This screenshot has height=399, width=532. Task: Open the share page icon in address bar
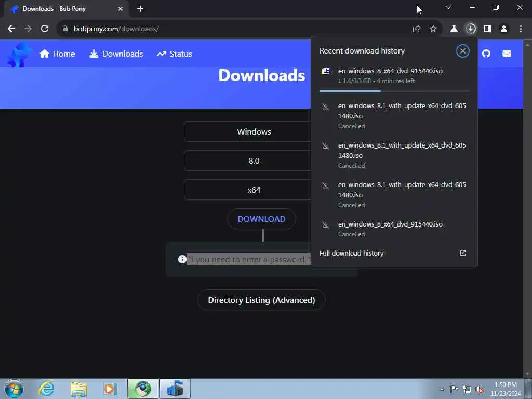click(417, 29)
